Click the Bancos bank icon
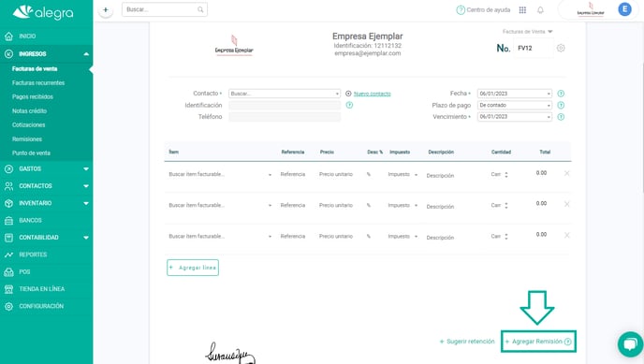Screen dimensions: 644x364 (8, 221)
